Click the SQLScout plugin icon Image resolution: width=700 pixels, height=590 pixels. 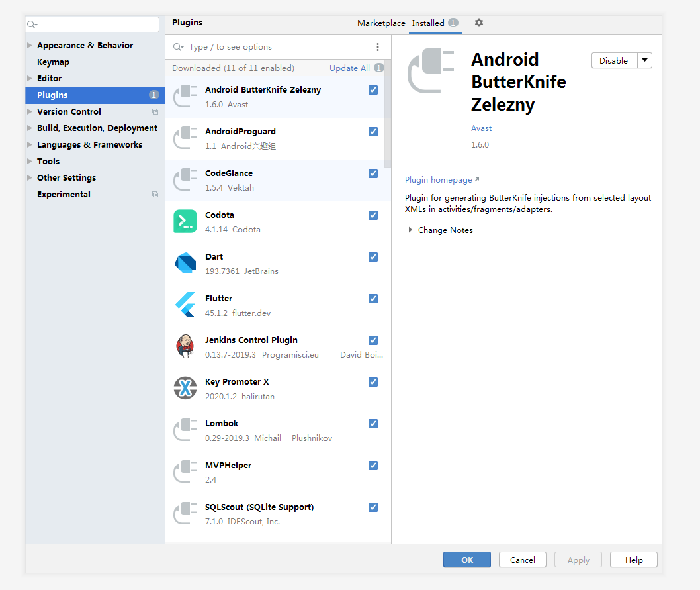pyautogui.click(x=185, y=513)
